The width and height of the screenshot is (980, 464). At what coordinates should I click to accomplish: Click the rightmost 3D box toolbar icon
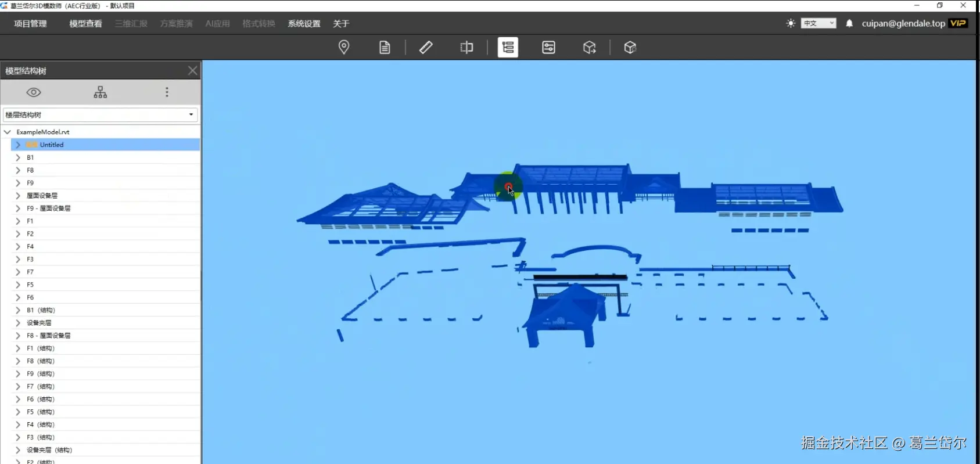[630, 47]
